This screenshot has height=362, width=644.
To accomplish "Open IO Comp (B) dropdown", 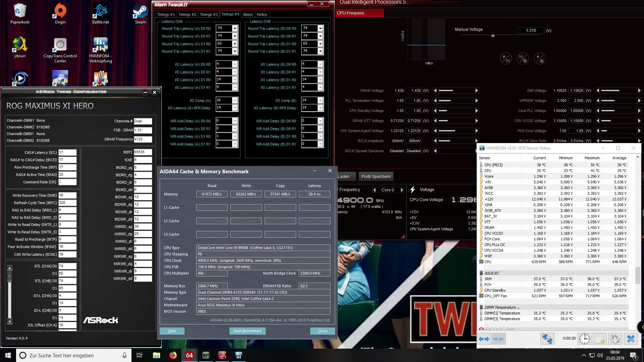I will [x=320, y=101].
